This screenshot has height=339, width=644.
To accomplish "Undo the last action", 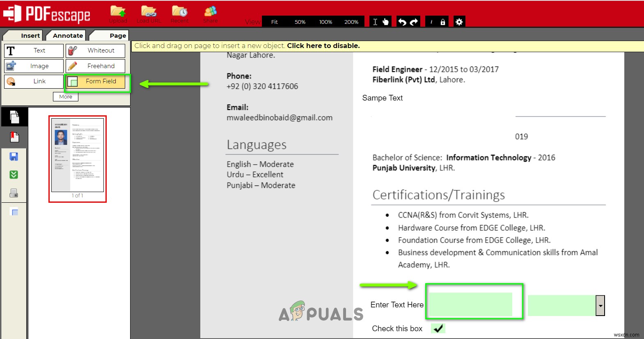I will (402, 22).
